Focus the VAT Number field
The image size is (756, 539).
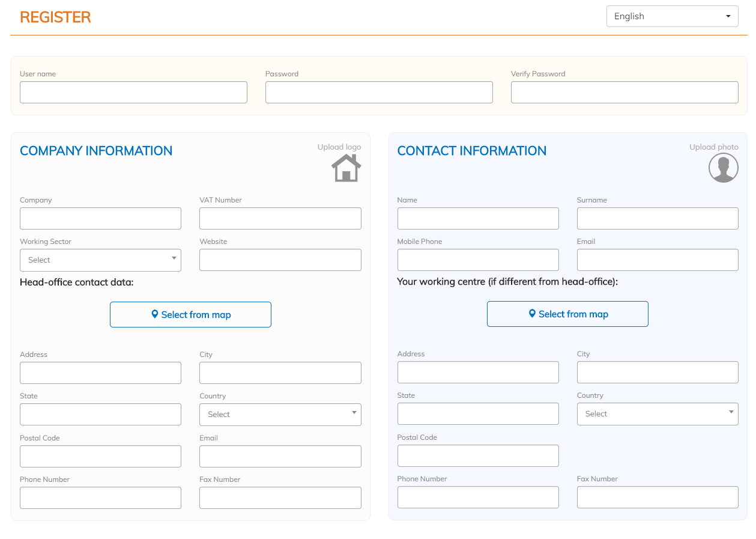(280, 219)
